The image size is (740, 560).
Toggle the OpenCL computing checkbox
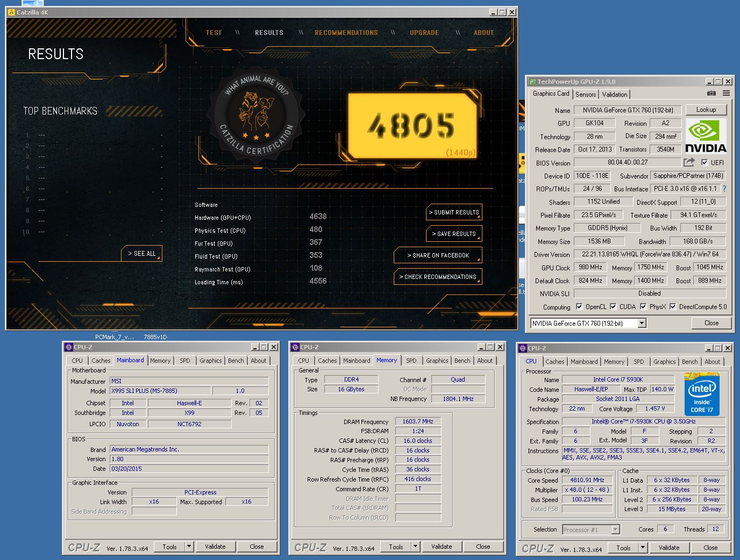click(579, 307)
